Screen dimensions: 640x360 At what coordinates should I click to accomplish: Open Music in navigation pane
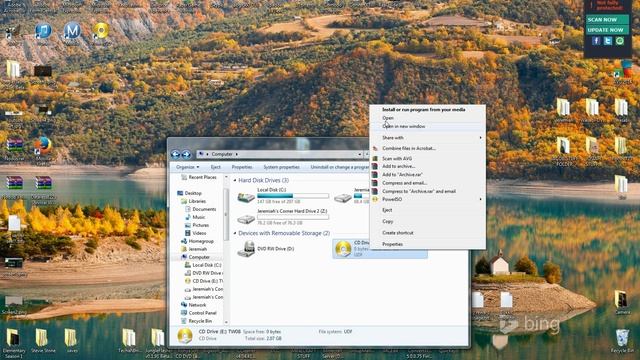(199, 217)
